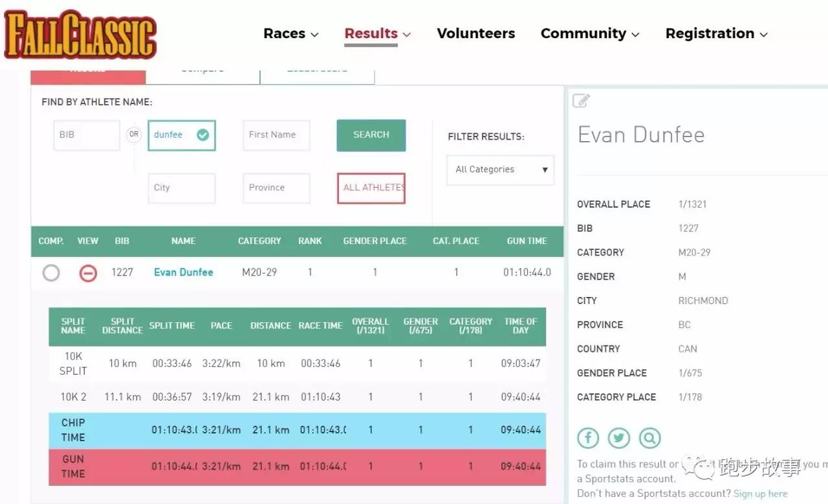This screenshot has width=828, height=504.
Task: Click the SPLIT TIME column header
Action: (x=172, y=325)
